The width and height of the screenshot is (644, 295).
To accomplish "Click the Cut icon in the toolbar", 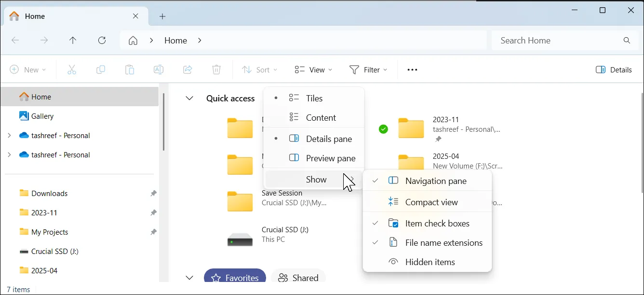I will tap(72, 70).
